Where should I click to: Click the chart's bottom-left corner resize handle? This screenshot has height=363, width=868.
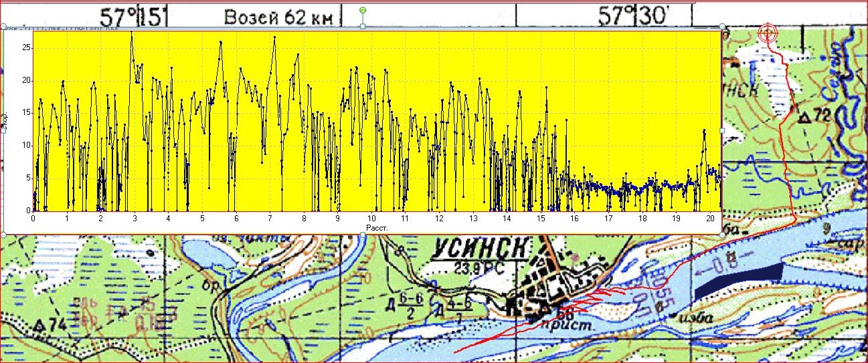[4, 235]
